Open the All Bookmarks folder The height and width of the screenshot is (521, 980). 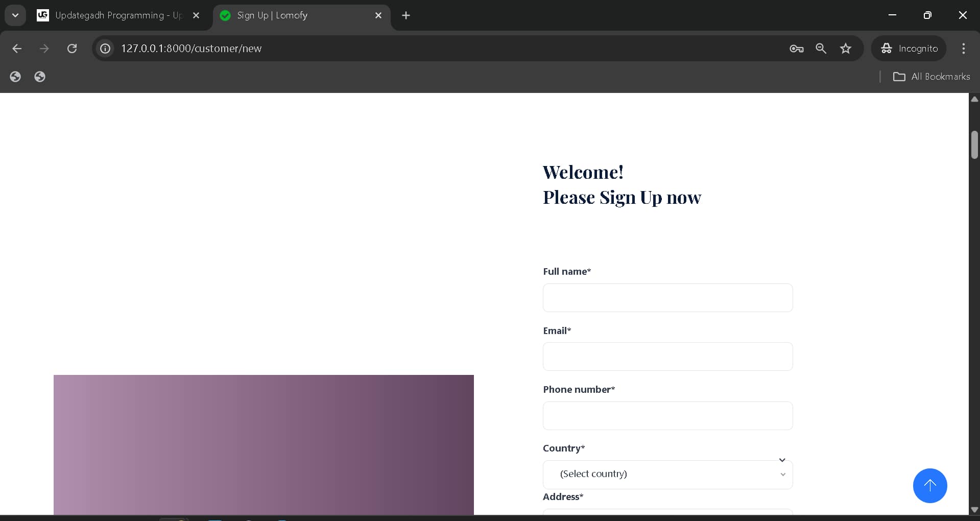coord(931,76)
